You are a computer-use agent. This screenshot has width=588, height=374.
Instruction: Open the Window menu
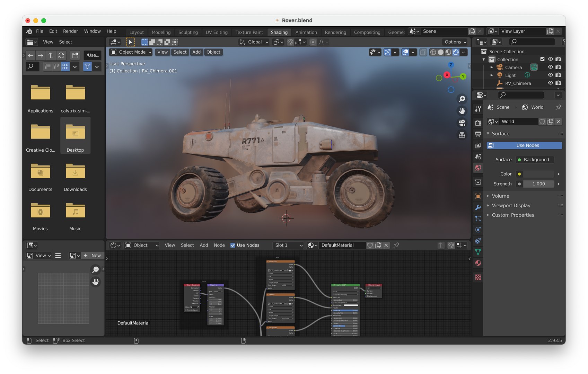pos(93,31)
